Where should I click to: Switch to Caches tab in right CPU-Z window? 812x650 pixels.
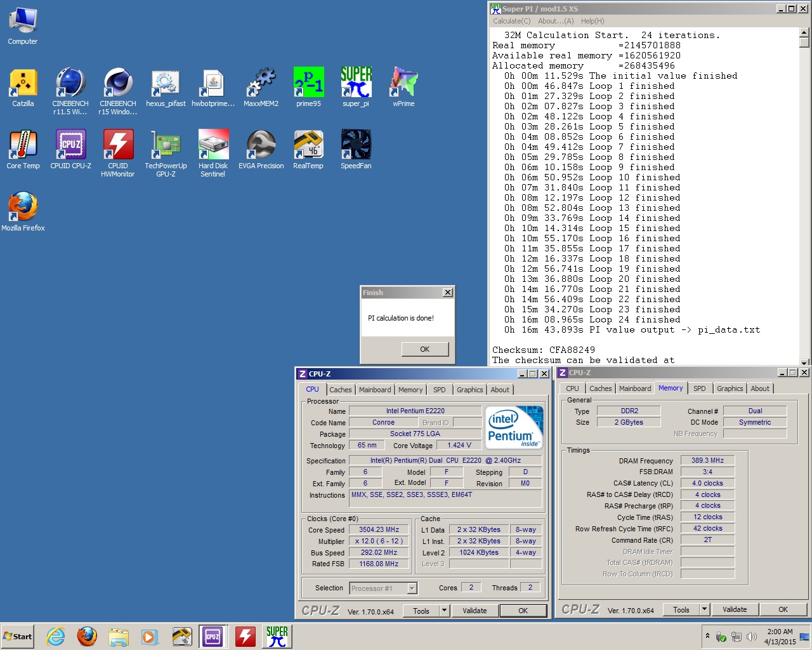(x=600, y=388)
